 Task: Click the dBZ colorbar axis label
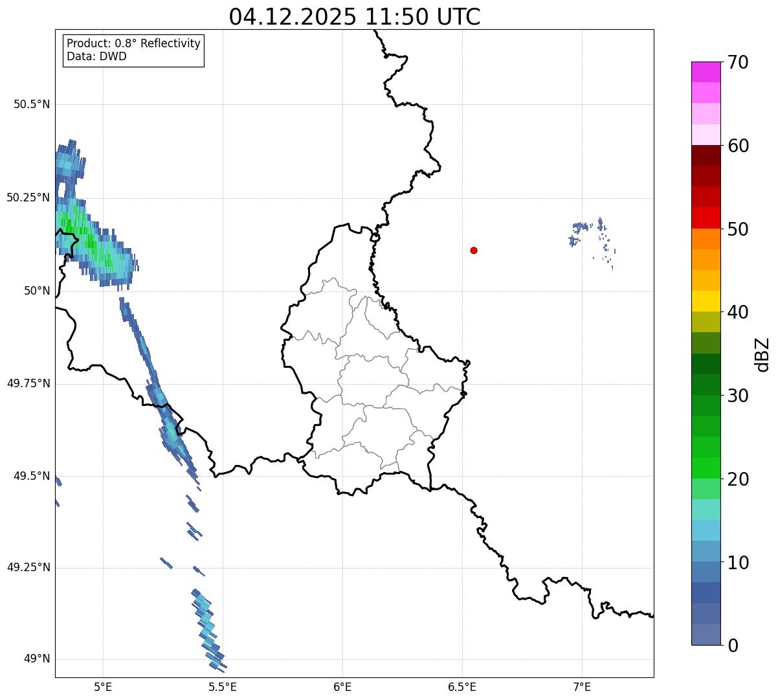pyautogui.click(x=762, y=354)
